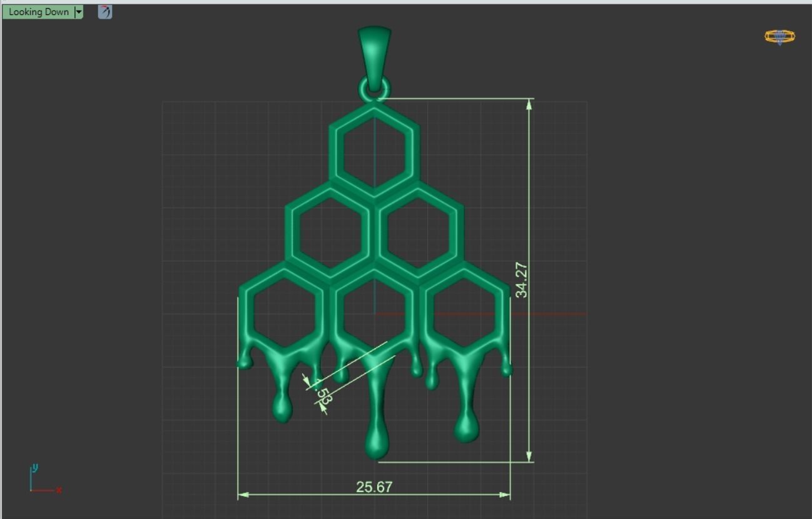Select the 34.27 height dimension text
Viewport: 812px width, 519px height.
[x=522, y=280]
